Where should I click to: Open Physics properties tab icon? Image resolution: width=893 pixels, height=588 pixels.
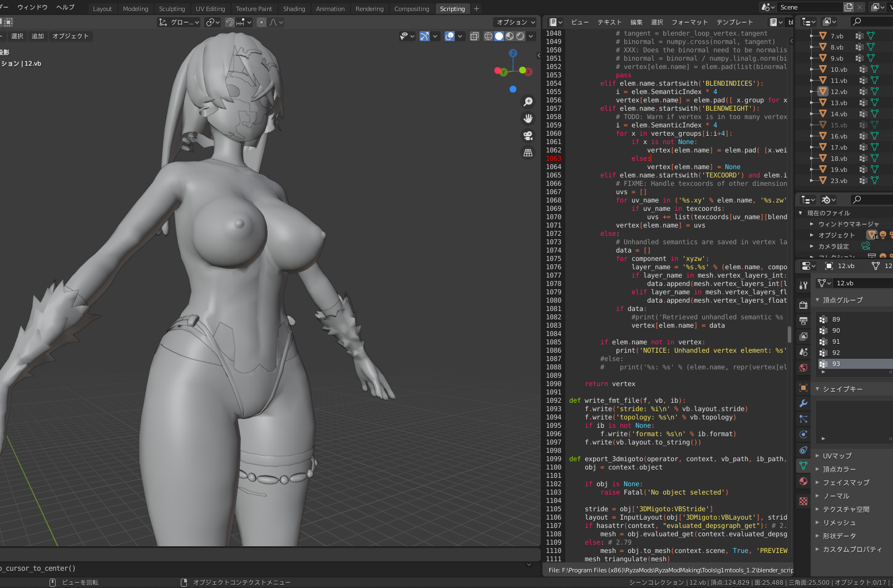pos(803,434)
